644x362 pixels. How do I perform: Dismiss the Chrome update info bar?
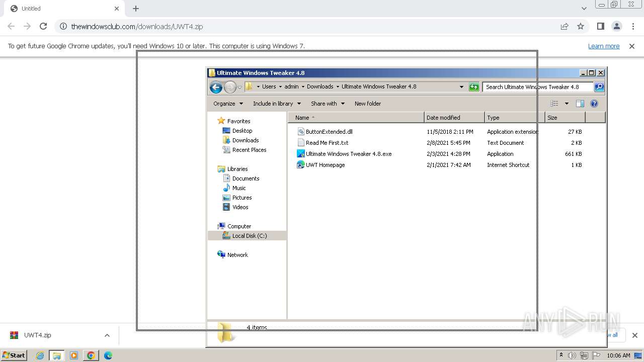click(x=632, y=46)
